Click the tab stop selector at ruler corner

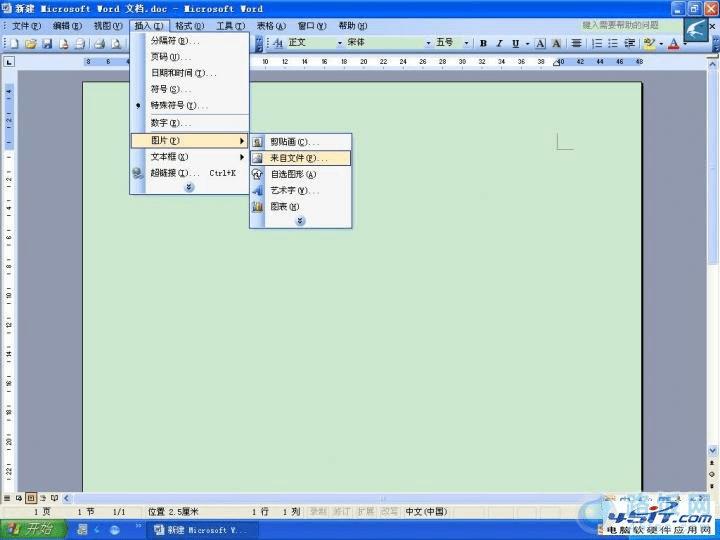[x=9, y=62]
